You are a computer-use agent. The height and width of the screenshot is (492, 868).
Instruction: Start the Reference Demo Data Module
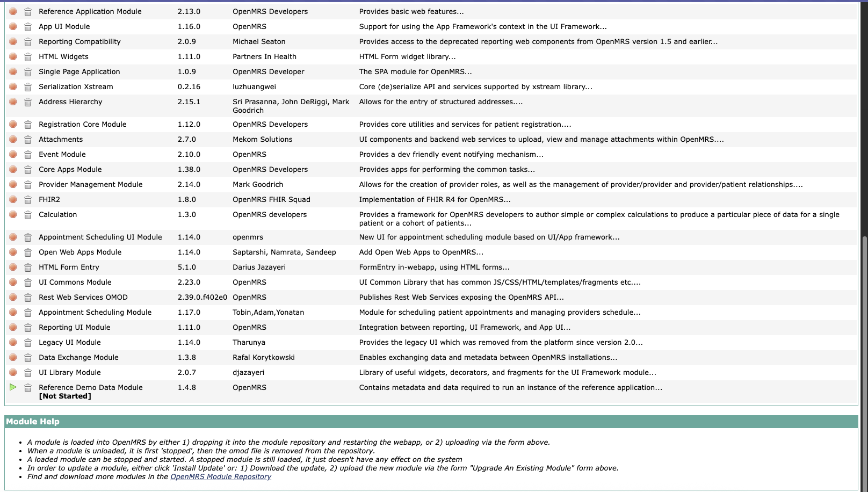pos(13,387)
